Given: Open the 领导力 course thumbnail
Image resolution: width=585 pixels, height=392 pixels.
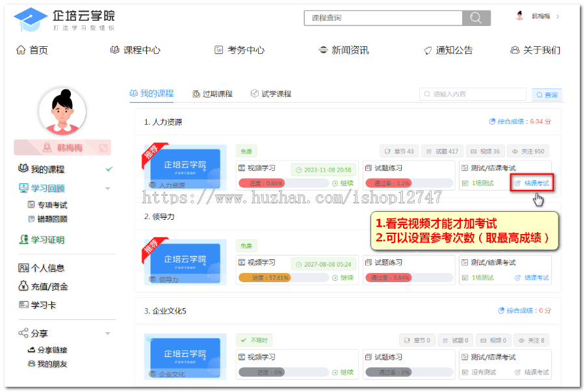Looking at the screenshot, I should click(185, 262).
